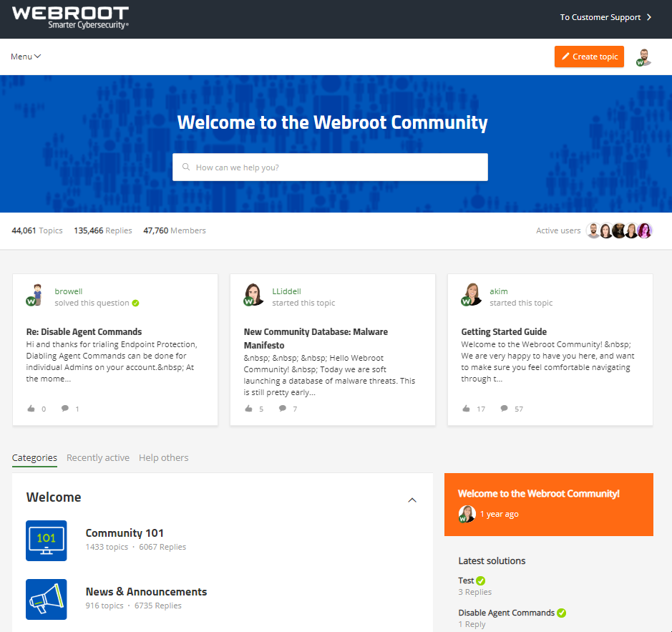This screenshot has height=632, width=672.
Task: Switch to the Categories tab
Action: click(x=34, y=457)
